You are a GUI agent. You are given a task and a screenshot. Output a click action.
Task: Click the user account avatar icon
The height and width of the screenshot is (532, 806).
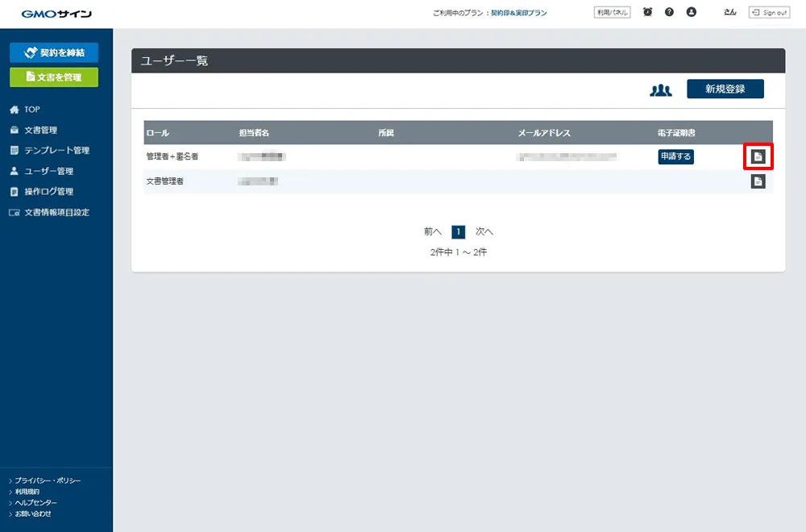tap(691, 13)
